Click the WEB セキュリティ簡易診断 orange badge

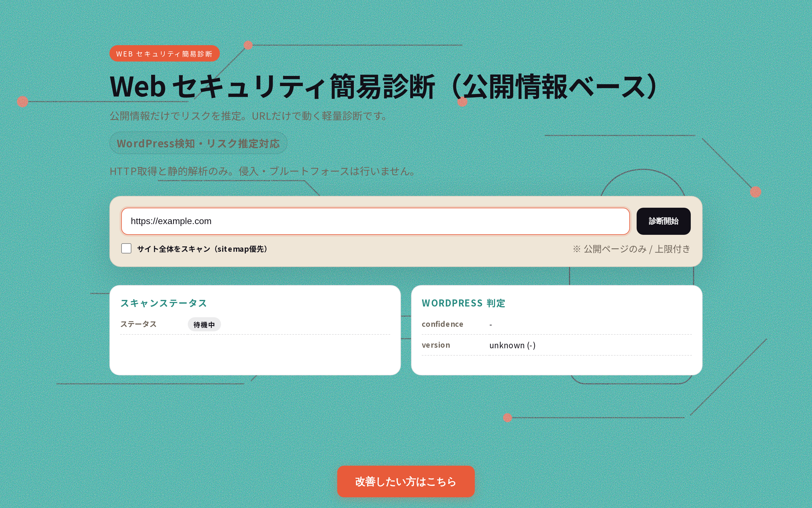(164, 53)
